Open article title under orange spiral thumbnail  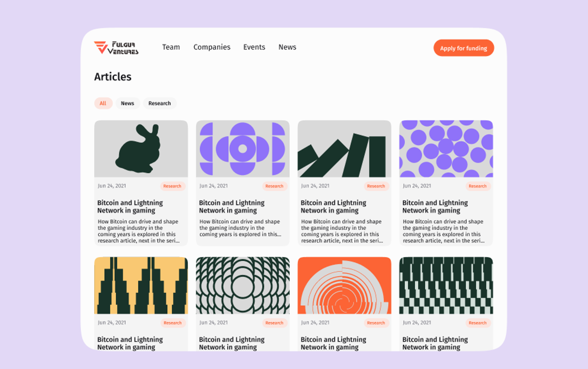tap(333, 343)
